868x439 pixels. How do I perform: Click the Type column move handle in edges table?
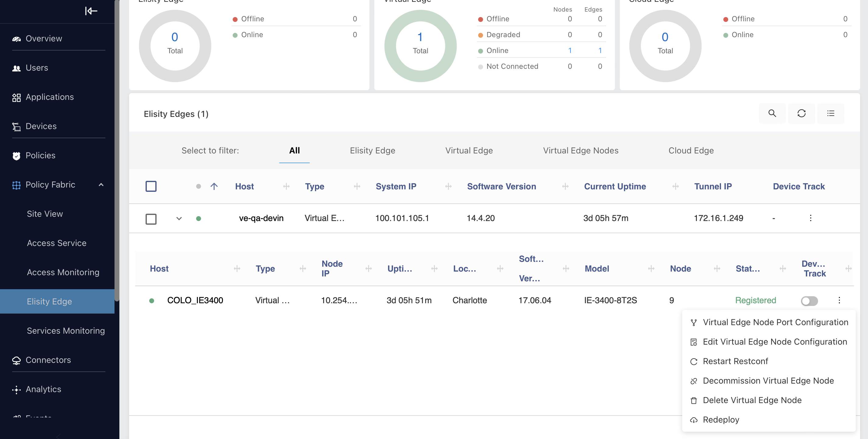coord(357,186)
